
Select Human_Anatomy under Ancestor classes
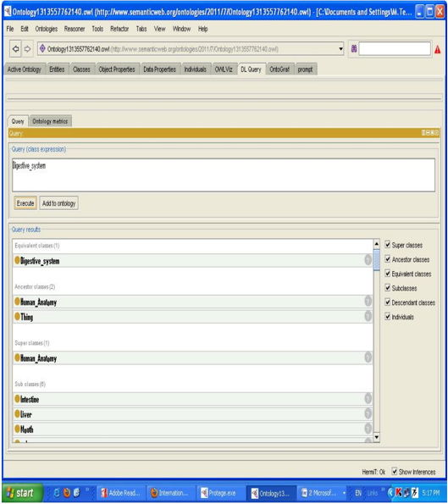193,302
